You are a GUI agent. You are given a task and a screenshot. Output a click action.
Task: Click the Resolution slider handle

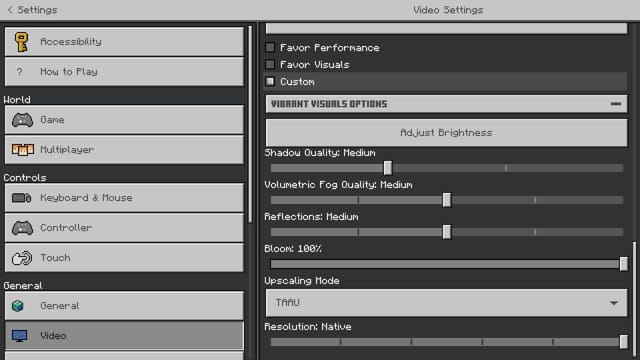coord(623,342)
